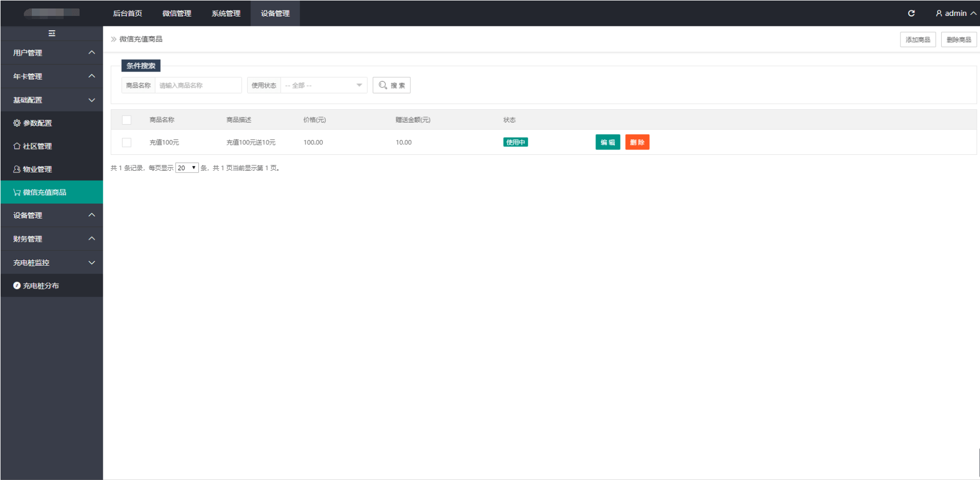The image size is (980, 480).
Task: Click the orange 删除 button
Action: [637, 142]
